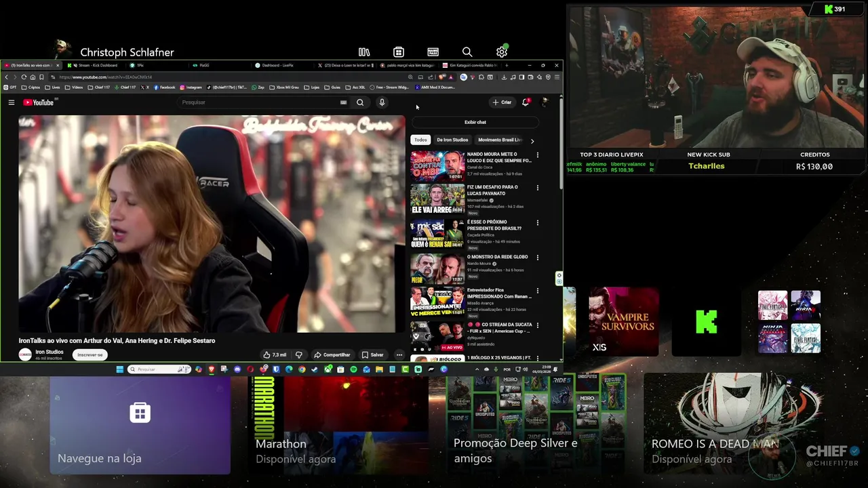Select the De Iron Studios filter chip
Viewport: 868px width, 488px height.
(452, 140)
